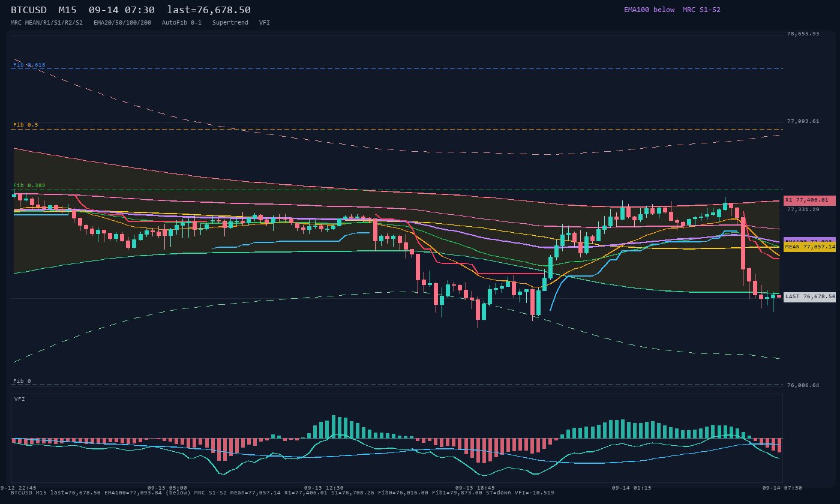Click the 77,993.61 price axis value
The height and width of the screenshot is (504, 840).
803,121
